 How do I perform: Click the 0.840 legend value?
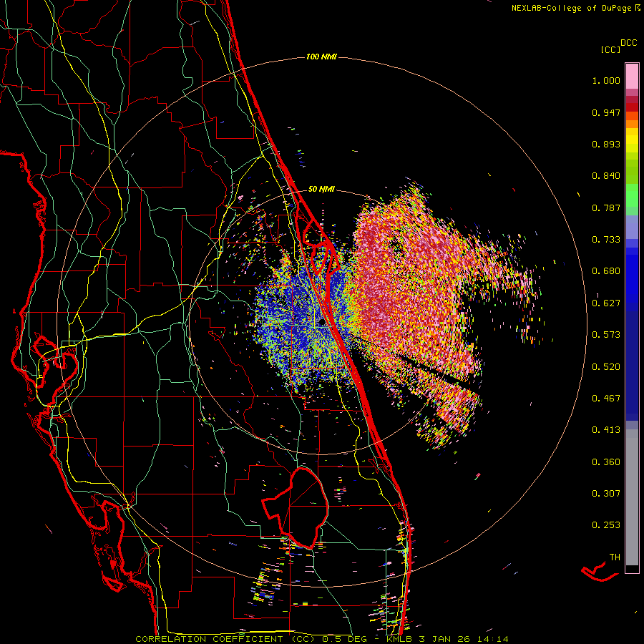(x=606, y=176)
